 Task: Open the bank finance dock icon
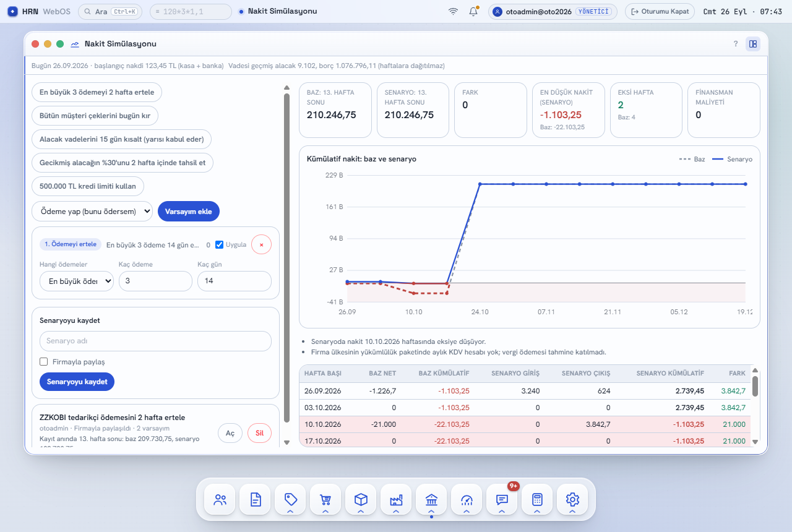tap(431, 499)
